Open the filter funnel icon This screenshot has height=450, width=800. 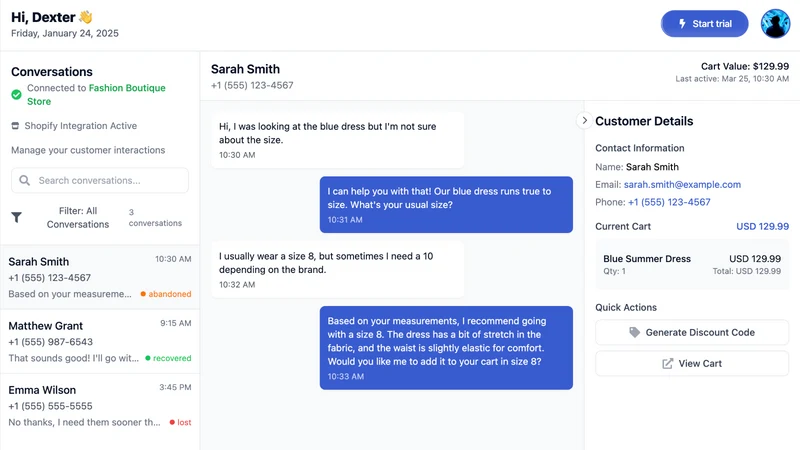click(x=16, y=217)
